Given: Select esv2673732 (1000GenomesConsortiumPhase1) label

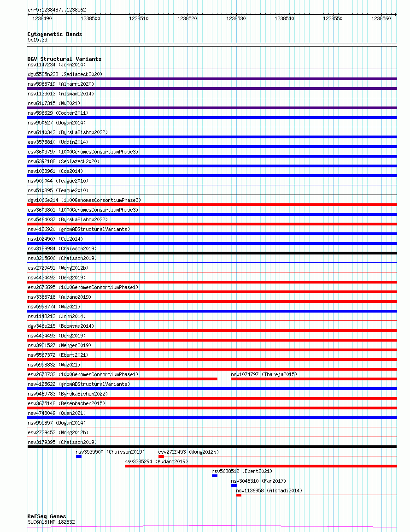Looking at the screenshot, I should [83, 374].
